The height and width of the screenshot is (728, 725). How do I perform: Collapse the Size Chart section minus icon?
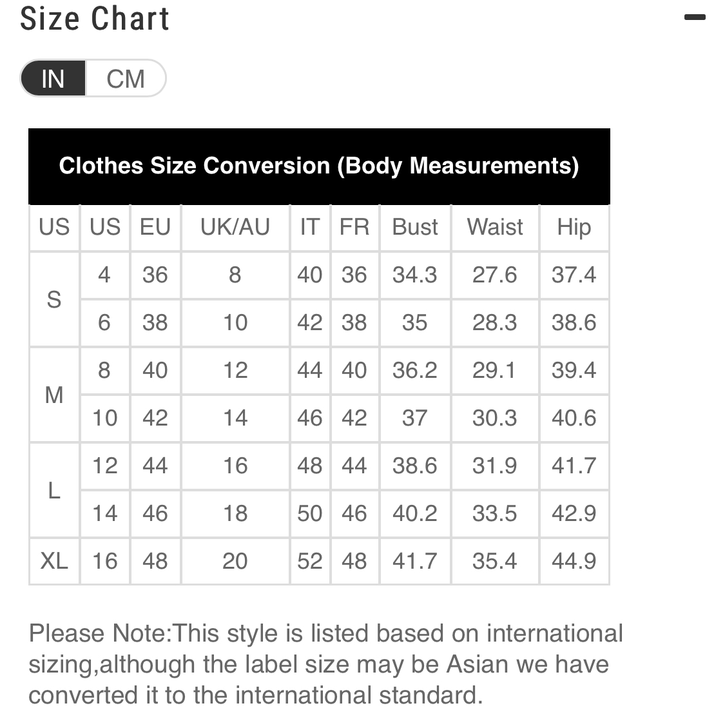pyautogui.click(x=694, y=17)
